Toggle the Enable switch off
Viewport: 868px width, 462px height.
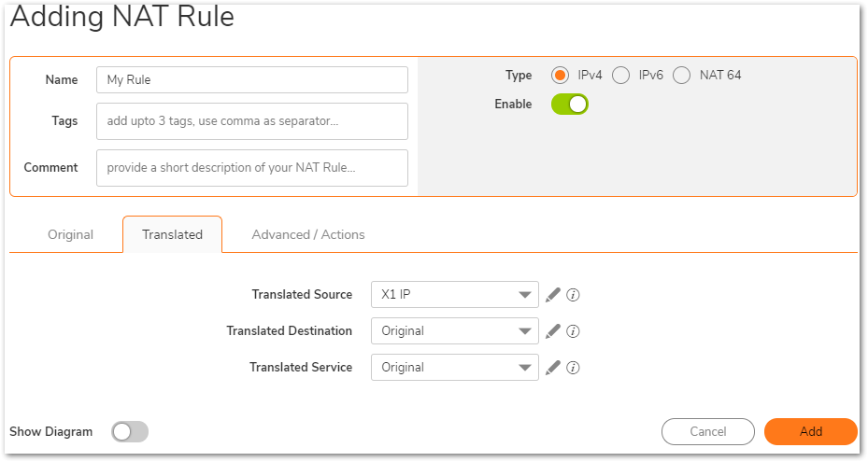click(x=569, y=105)
